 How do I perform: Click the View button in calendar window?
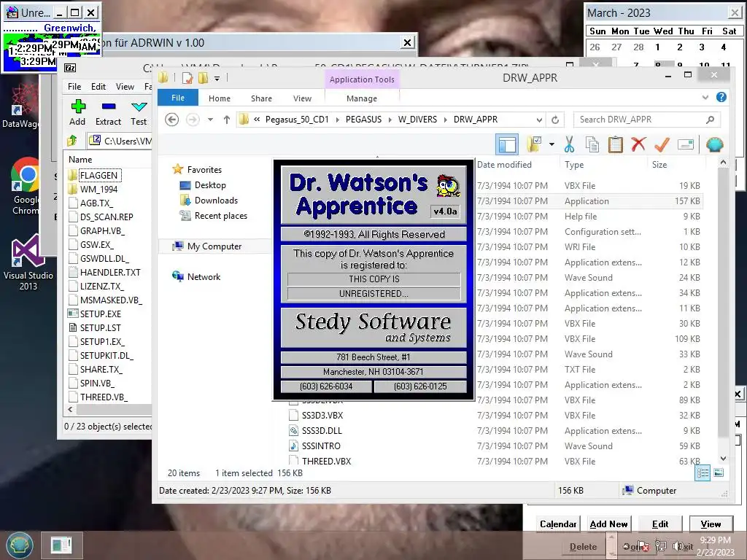tap(711, 524)
